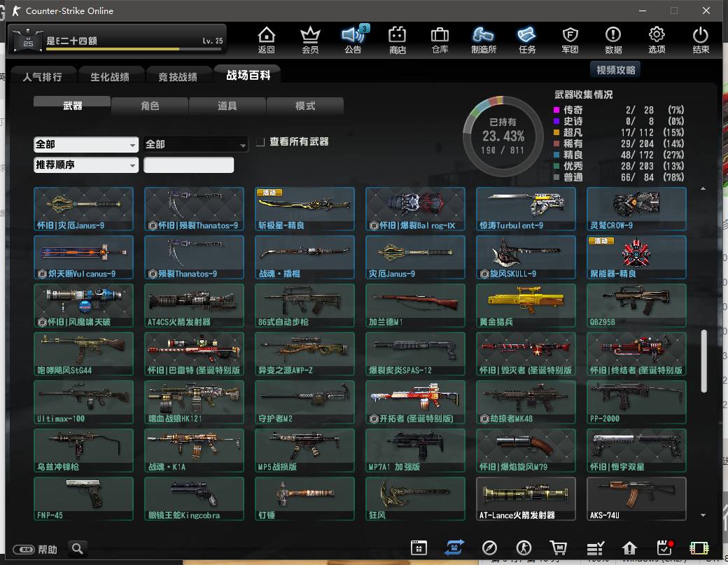Click the gift window icon in bottom bar
Image resolution: width=728 pixels, height=565 pixels.
[x=419, y=547]
